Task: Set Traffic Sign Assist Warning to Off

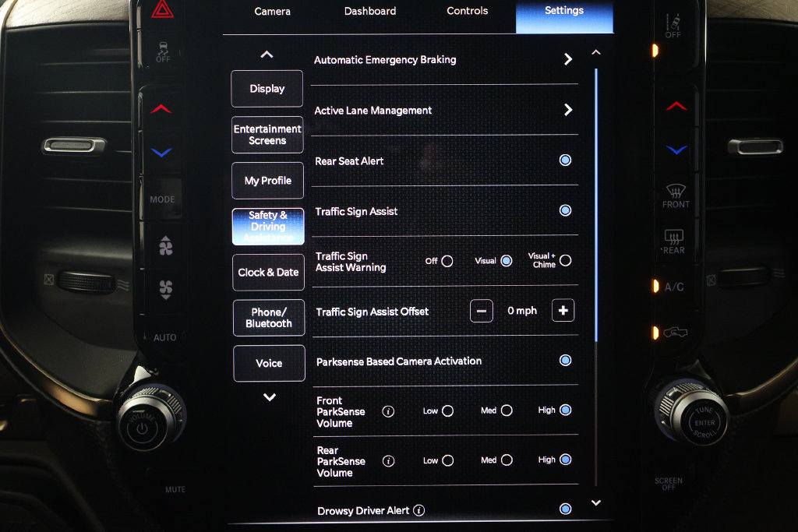Action: click(x=447, y=261)
